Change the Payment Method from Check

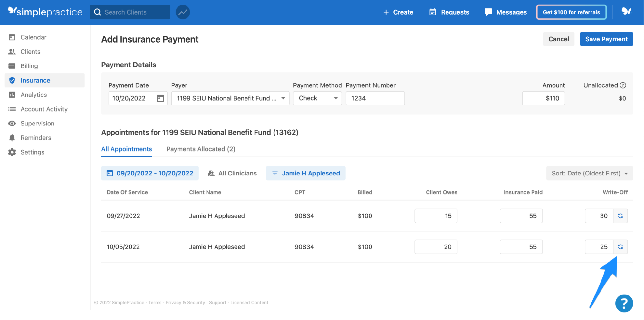(317, 98)
